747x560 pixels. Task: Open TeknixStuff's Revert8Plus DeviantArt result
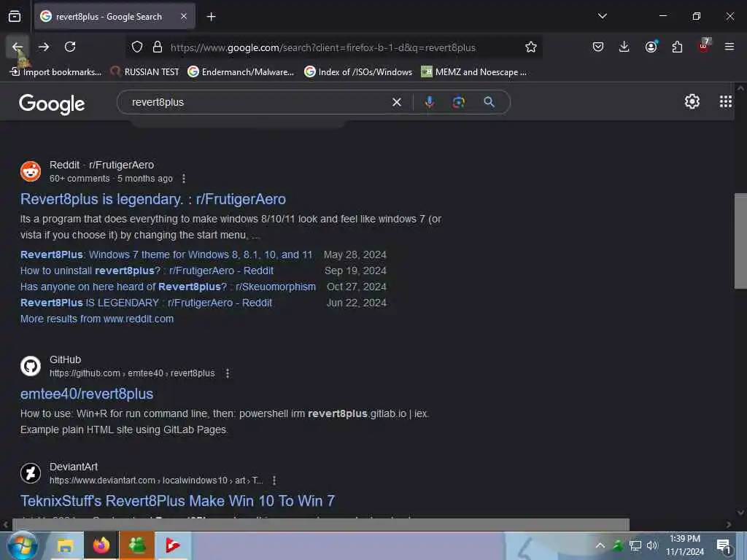coord(177,501)
